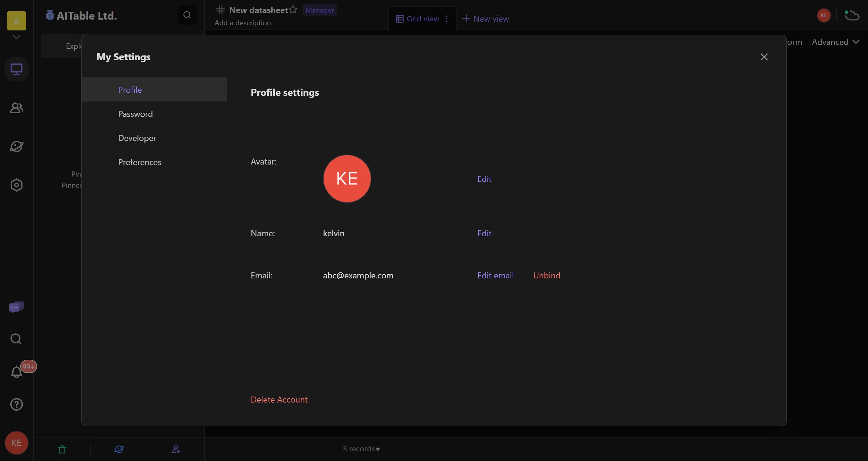
Task: Open the Templates planet icon in sidebar
Action: 17,146
